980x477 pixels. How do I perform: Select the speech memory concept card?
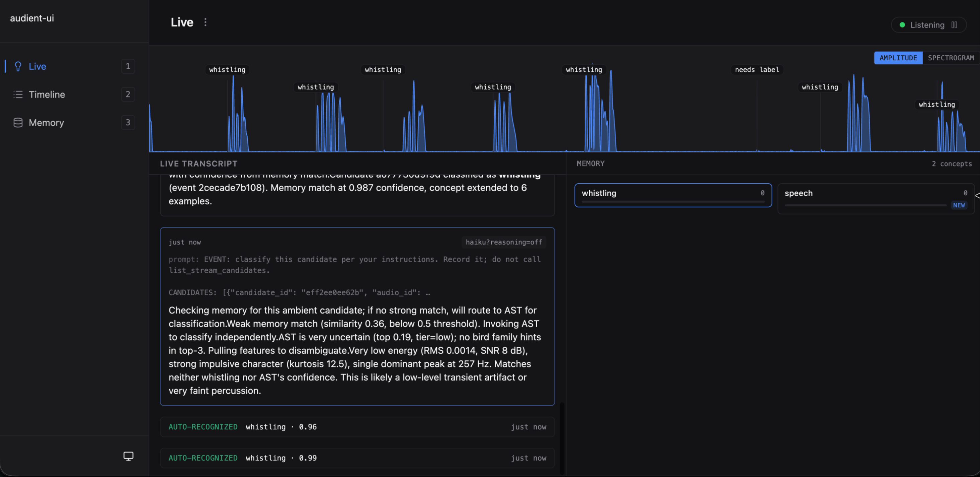coord(876,199)
